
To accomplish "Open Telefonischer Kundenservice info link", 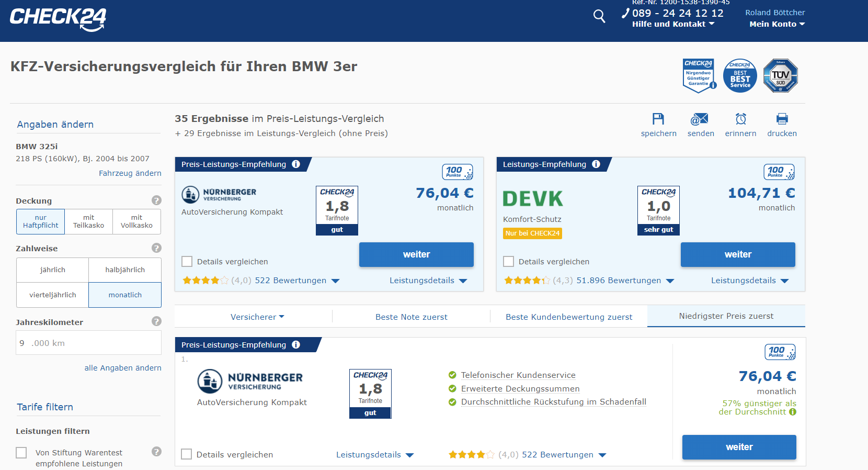I will (x=518, y=375).
